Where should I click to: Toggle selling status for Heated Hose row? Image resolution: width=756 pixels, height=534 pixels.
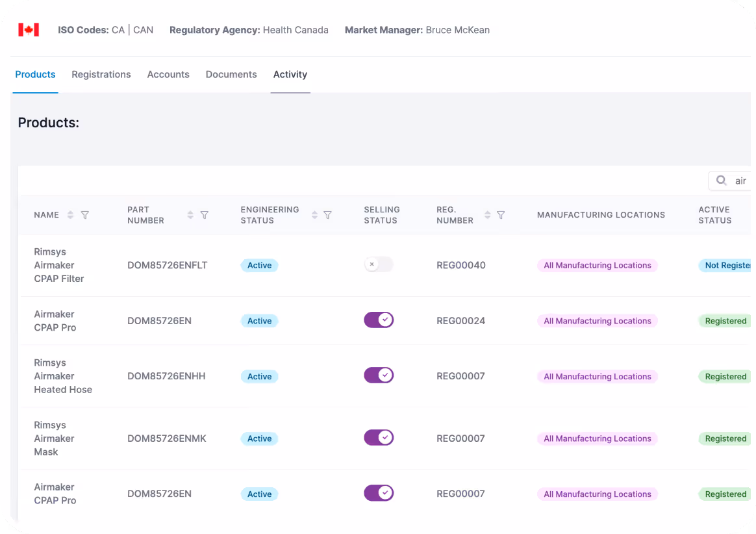[379, 375]
